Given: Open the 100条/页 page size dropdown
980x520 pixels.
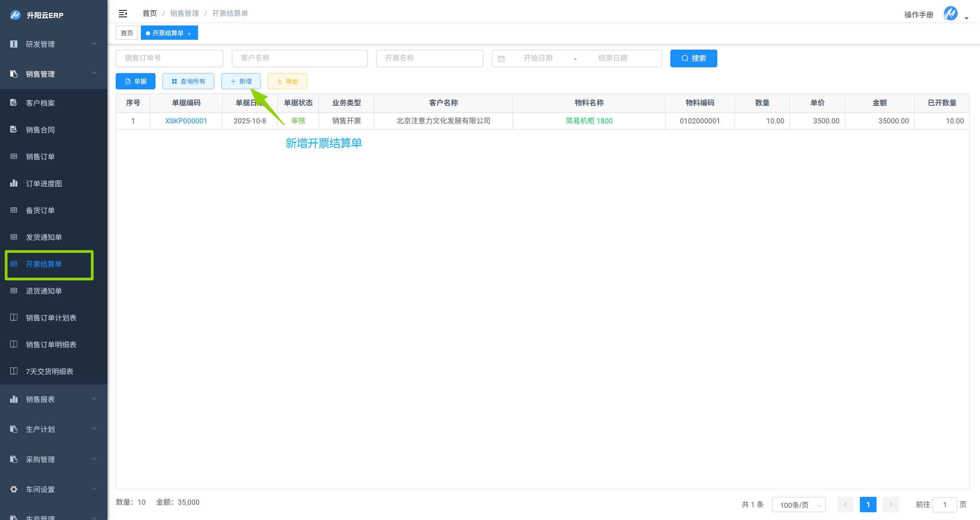Looking at the screenshot, I should [x=799, y=505].
